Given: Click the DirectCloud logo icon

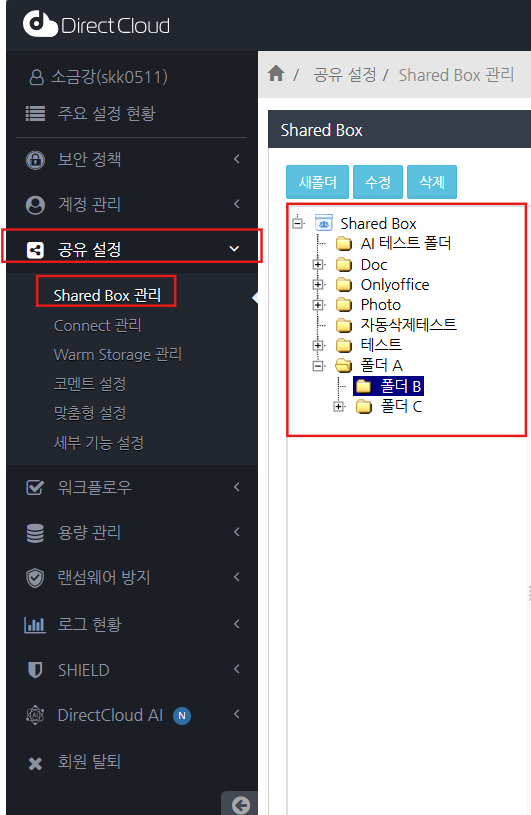Looking at the screenshot, I should point(40,24).
